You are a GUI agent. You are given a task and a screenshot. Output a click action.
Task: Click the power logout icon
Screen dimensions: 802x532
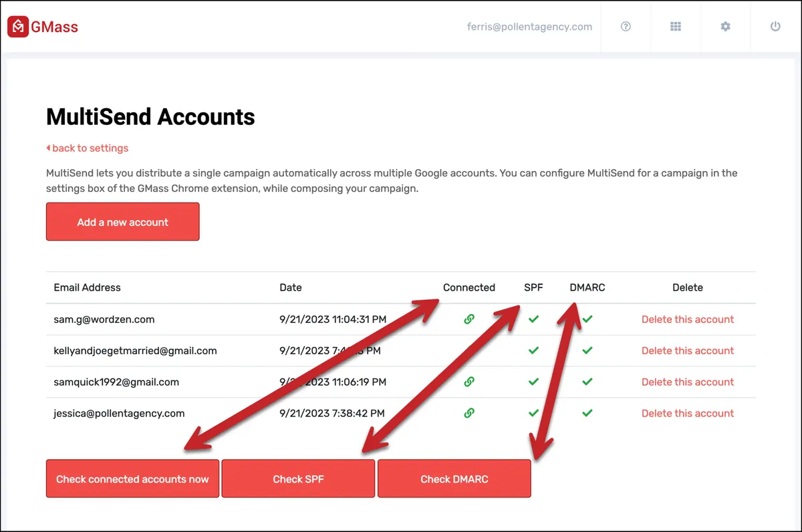pos(775,27)
